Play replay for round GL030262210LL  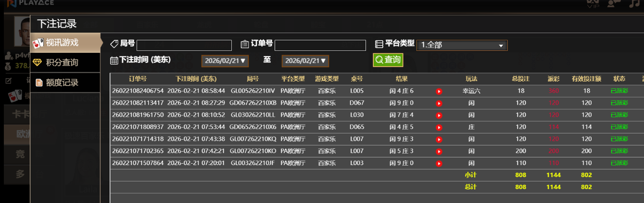[439, 115]
